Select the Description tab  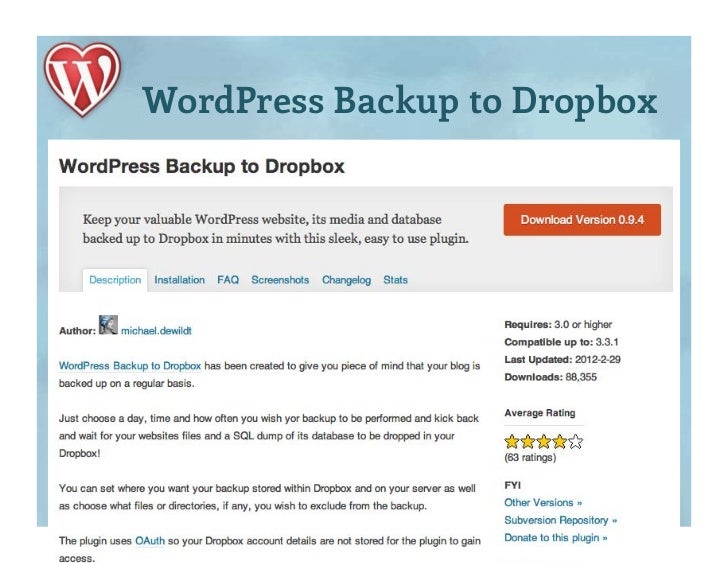tap(115, 280)
